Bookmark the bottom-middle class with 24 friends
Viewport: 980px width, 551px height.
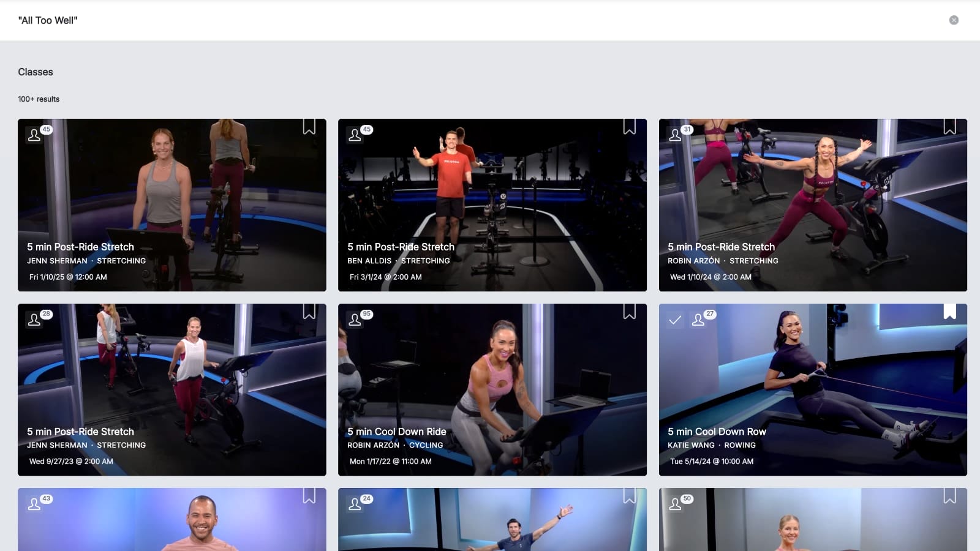pos(630,496)
